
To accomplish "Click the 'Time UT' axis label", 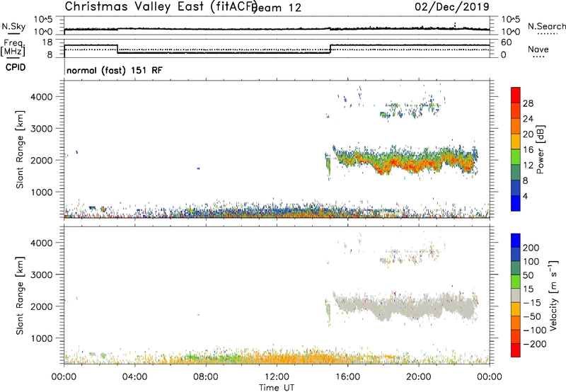I will (277, 388).
